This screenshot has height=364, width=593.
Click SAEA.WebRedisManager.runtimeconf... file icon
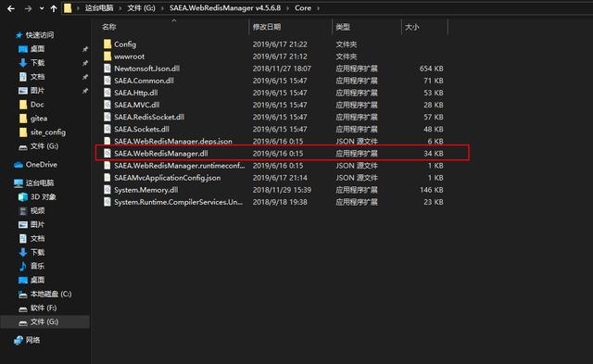click(x=107, y=166)
